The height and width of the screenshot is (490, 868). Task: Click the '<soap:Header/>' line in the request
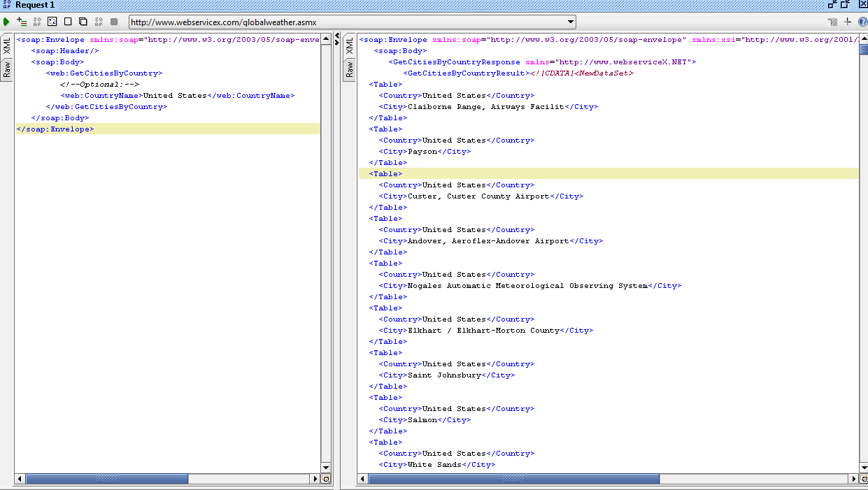point(65,51)
